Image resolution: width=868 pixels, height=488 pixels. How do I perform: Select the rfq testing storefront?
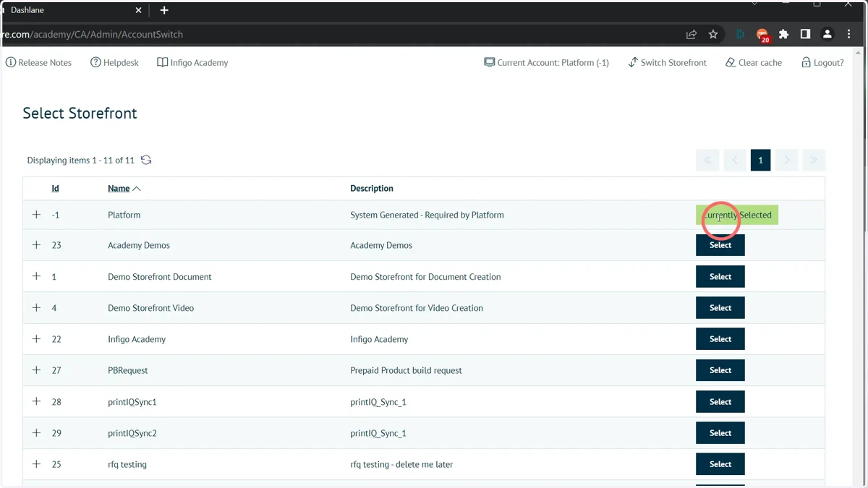point(720,463)
